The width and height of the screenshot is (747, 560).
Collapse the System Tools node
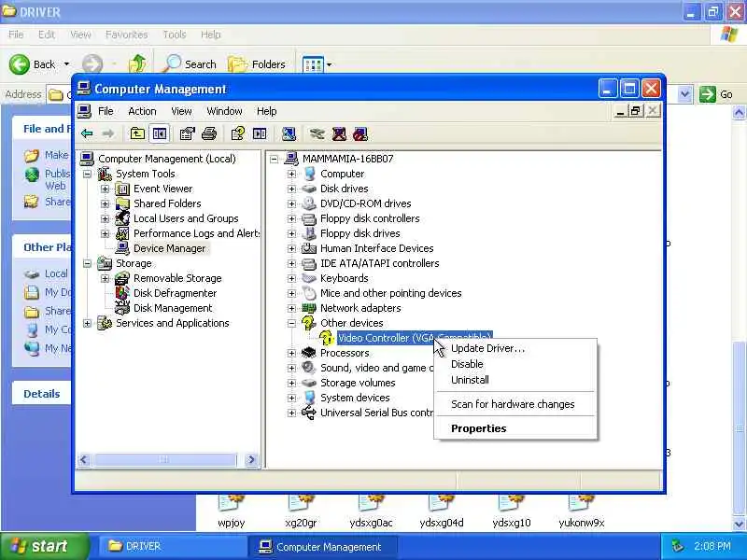87,174
